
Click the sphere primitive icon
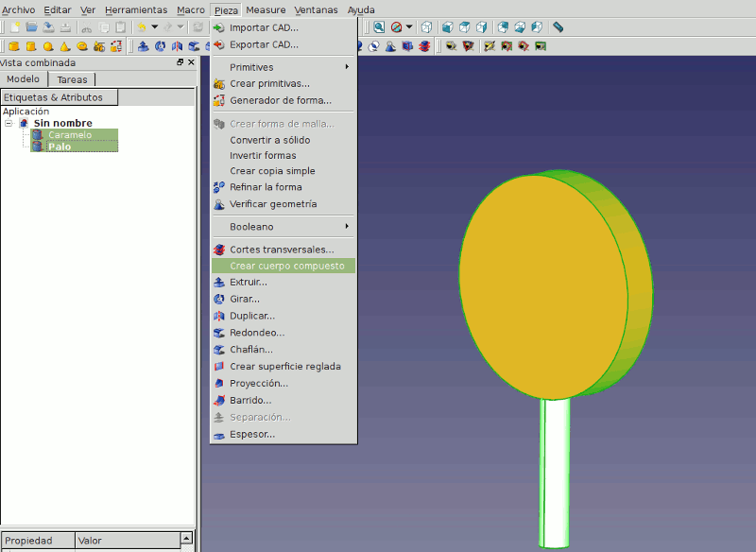tap(48, 45)
